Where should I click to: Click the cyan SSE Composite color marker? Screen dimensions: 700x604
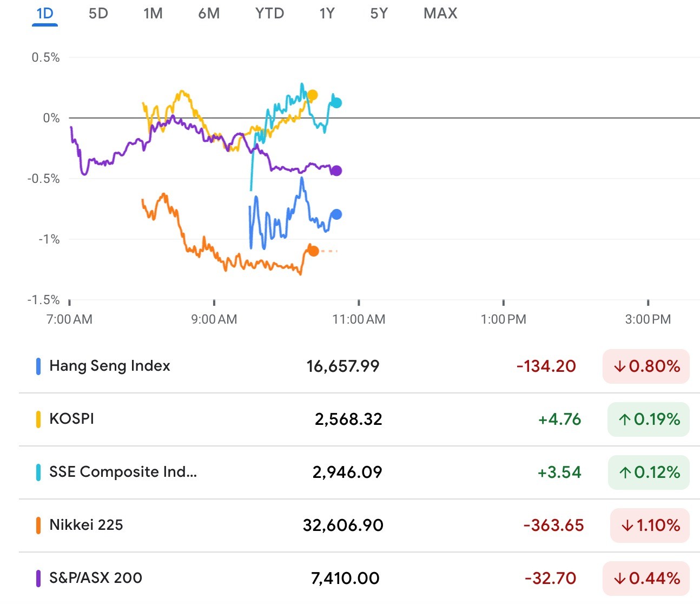[x=38, y=472]
